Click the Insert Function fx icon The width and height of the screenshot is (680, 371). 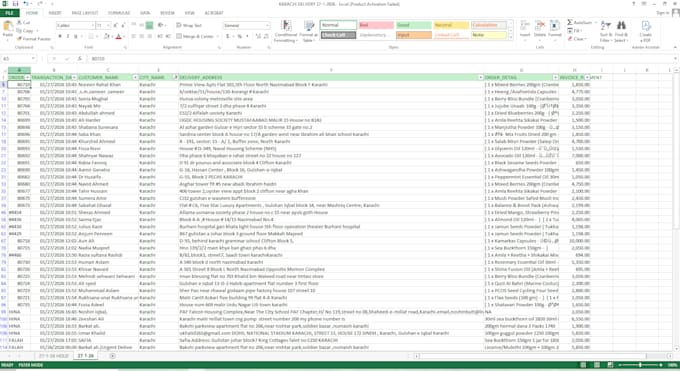79,59
